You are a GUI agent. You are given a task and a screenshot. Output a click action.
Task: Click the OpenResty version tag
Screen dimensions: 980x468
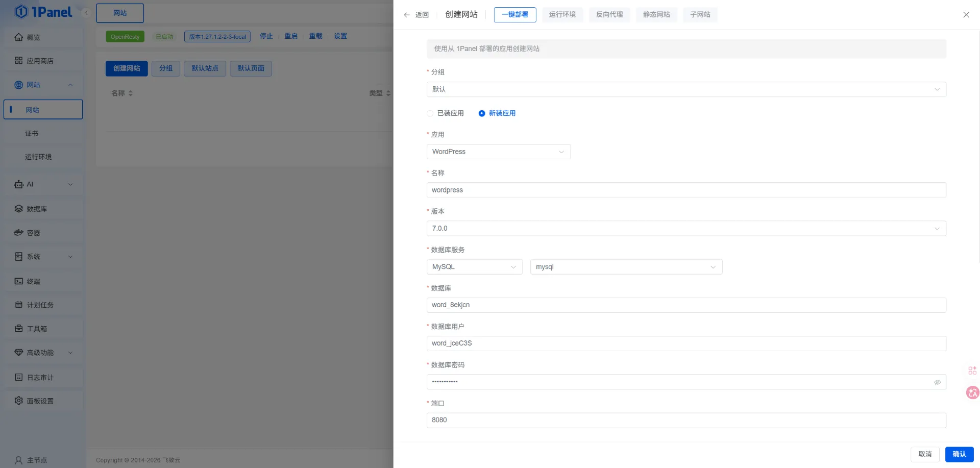[217, 37]
